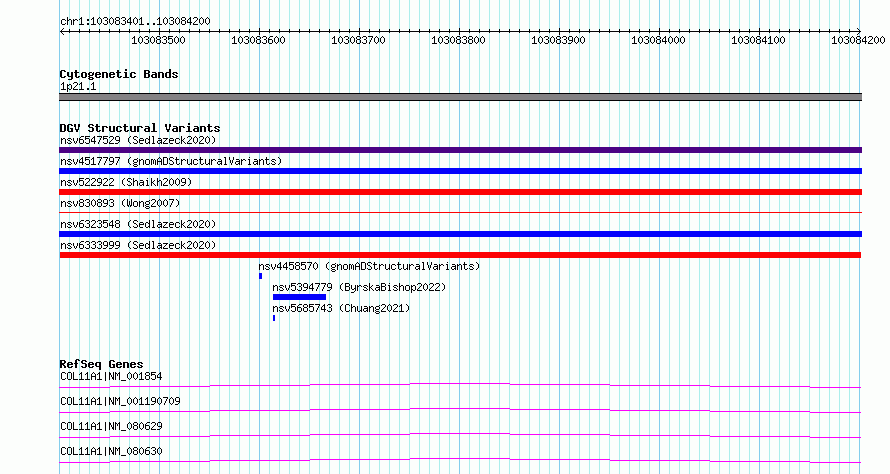This screenshot has height=474, width=890.
Task: Open variant nsv4458570 (gnomADStructuralVariants) label
Action: (369, 266)
